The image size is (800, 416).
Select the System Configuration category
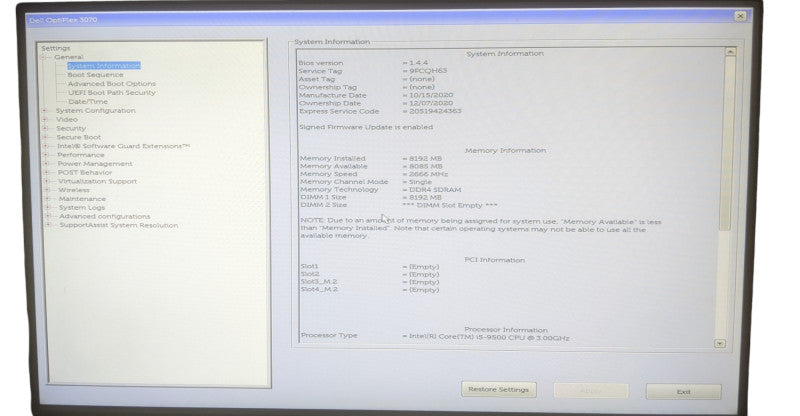pyautogui.click(x=95, y=111)
